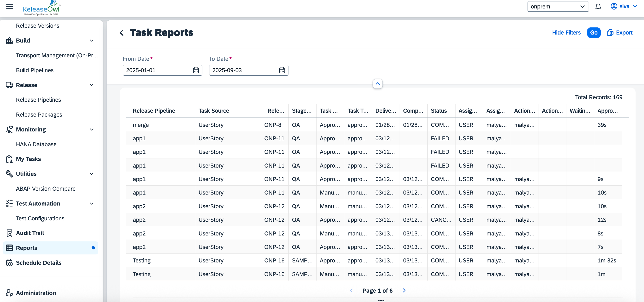Click the ReleaseOwl logo
The image size is (644, 302).
tap(42, 8)
